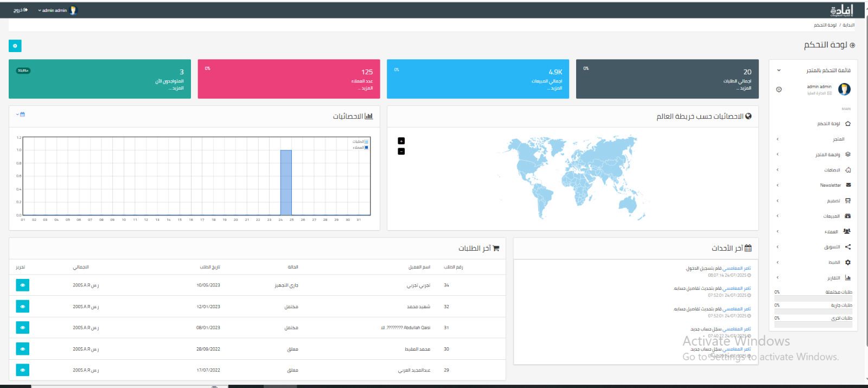Viewport: 868px width, 388px height.
Task: Click the Newsletter envelope icon
Action: (848, 185)
